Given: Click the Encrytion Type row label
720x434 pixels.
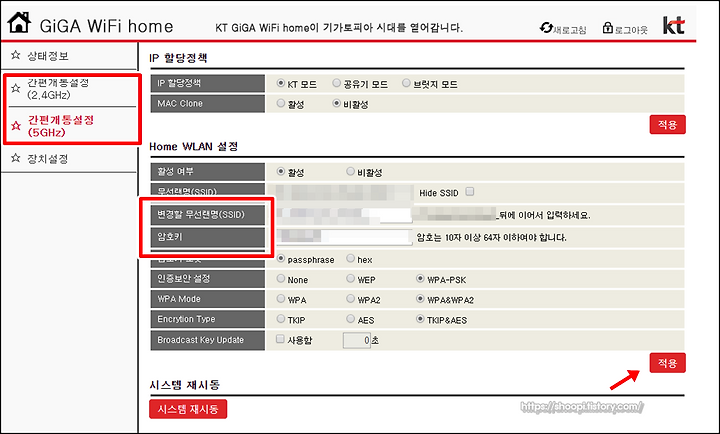Looking at the screenshot, I should (x=208, y=319).
